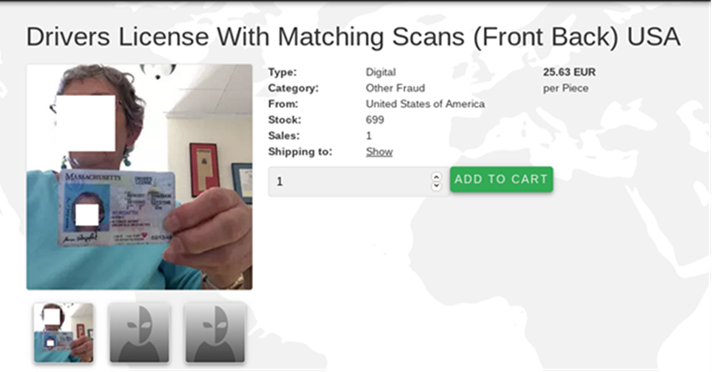Click the per Piece label
The width and height of the screenshot is (712, 372).
(566, 88)
